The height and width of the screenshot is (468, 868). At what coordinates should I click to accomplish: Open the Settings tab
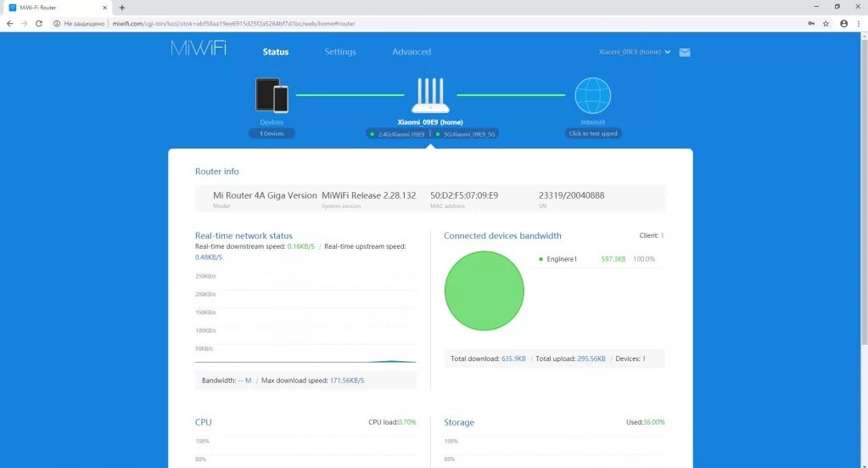click(x=340, y=52)
